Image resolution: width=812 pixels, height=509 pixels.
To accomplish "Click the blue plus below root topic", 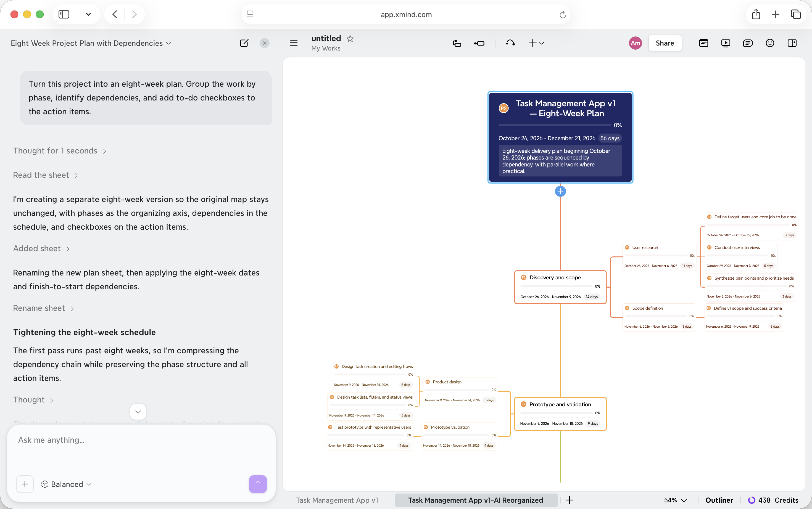I will (x=560, y=192).
